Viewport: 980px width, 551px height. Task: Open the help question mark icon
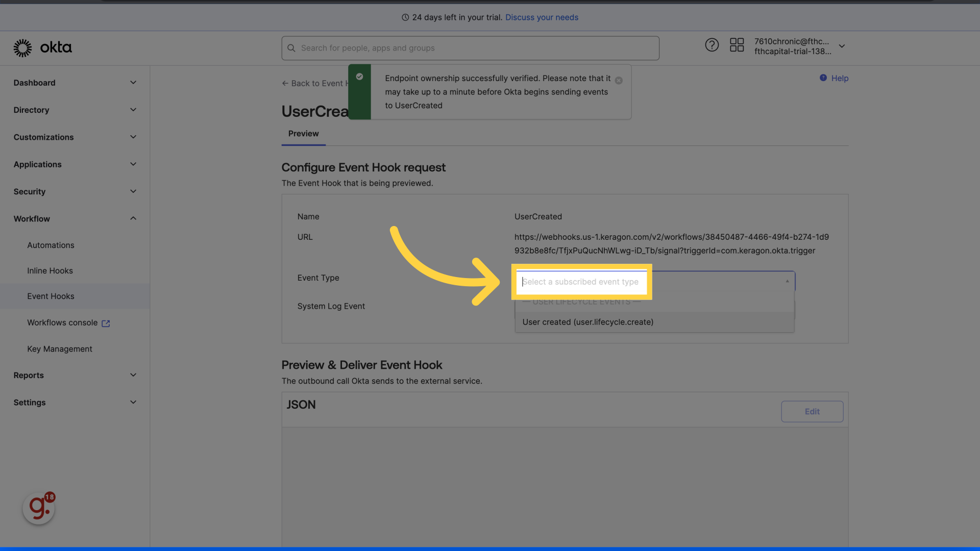click(x=712, y=45)
